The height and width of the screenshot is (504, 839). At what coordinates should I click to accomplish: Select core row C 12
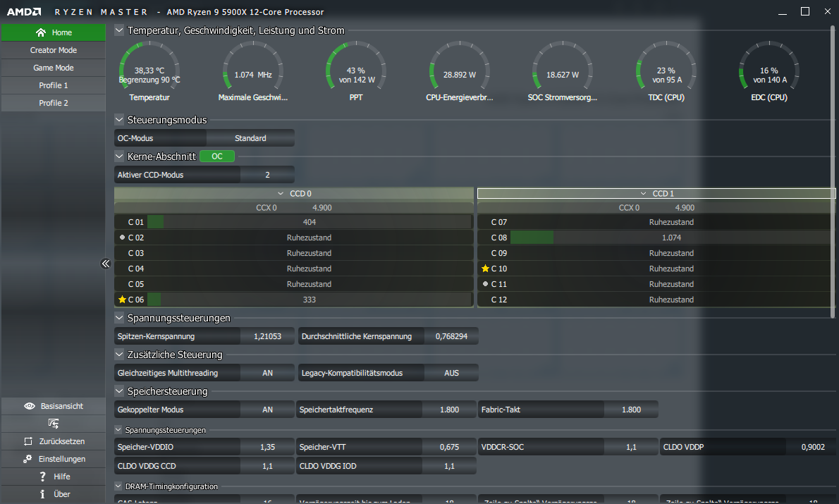656,300
